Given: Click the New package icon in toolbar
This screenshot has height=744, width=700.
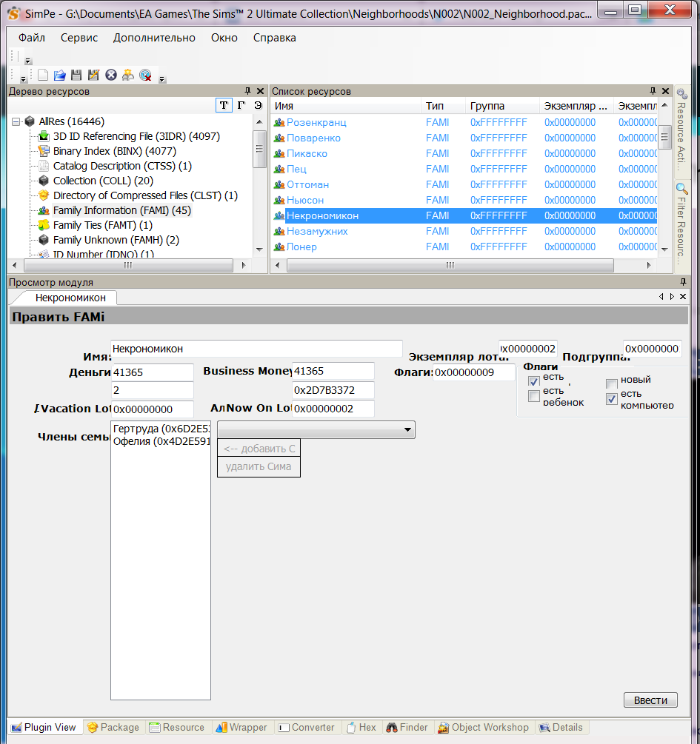Looking at the screenshot, I should [x=43, y=75].
